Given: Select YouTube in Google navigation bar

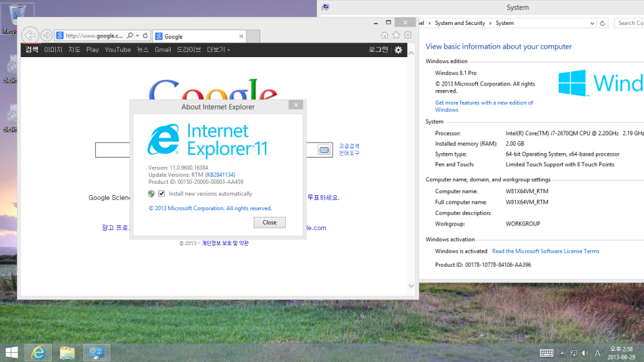Looking at the screenshot, I should pyautogui.click(x=118, y=50).
